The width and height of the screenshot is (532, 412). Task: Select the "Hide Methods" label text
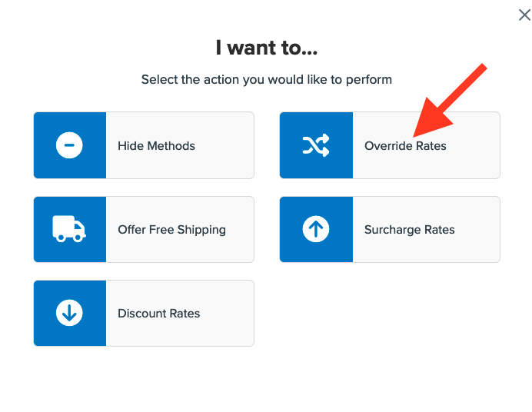tap(156, 146)
